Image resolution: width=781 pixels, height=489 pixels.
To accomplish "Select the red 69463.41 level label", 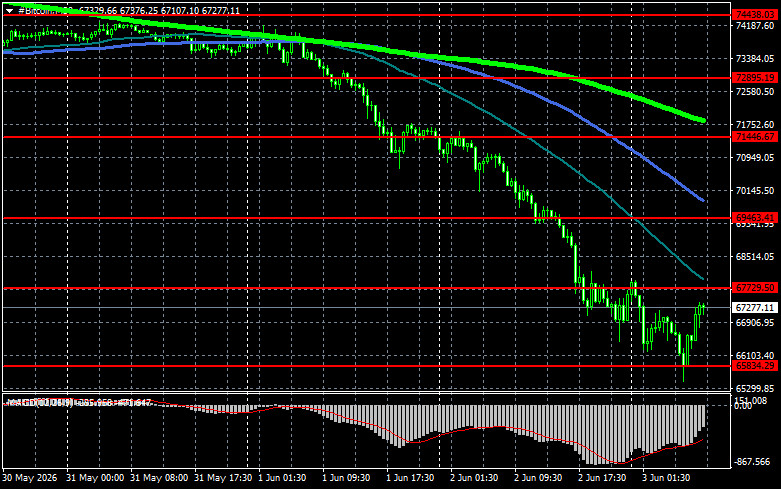I will coord(755,218).
